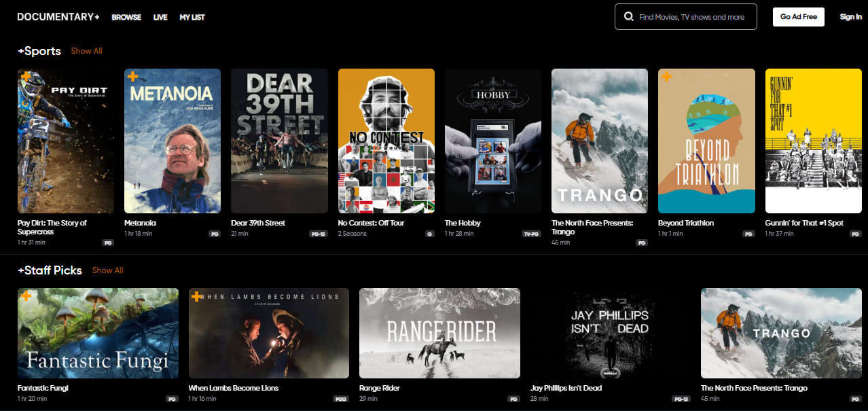This screenshot has width=868, height=411.
Task: Click the plus badge on Pay Dirt poster
Action: click(x=26, y=77)
